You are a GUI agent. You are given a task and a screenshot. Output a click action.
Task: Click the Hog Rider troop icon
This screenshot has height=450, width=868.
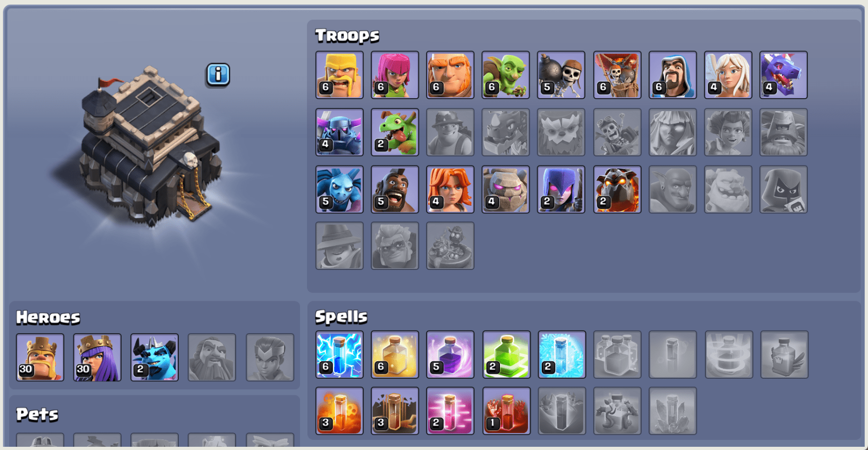pos(395,189)
